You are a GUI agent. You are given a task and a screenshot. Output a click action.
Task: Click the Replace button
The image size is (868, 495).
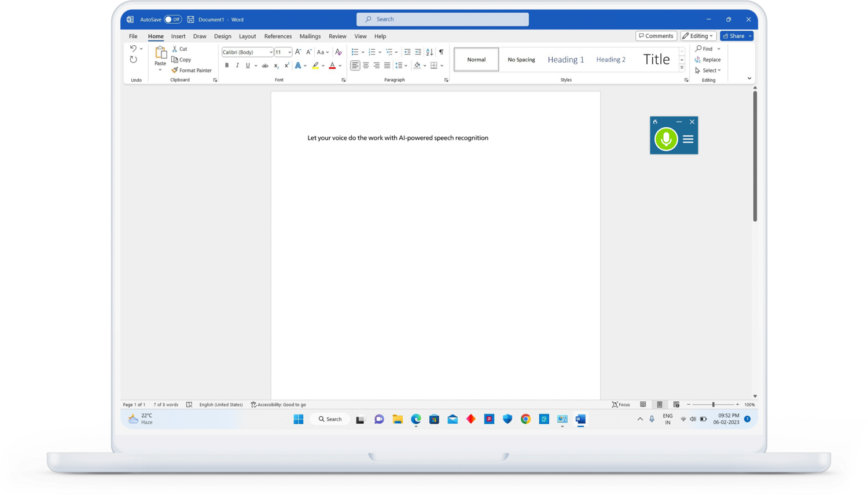[x=708, y=60]
